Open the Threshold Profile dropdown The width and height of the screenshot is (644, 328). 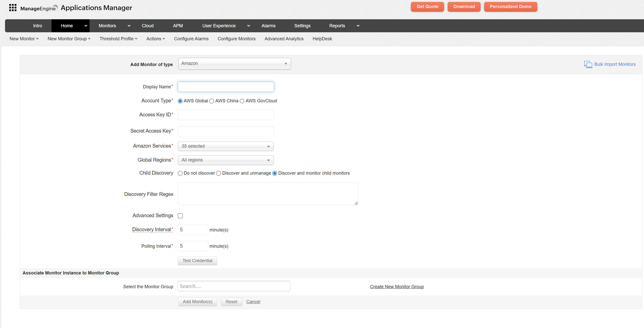tap(118, 39)
